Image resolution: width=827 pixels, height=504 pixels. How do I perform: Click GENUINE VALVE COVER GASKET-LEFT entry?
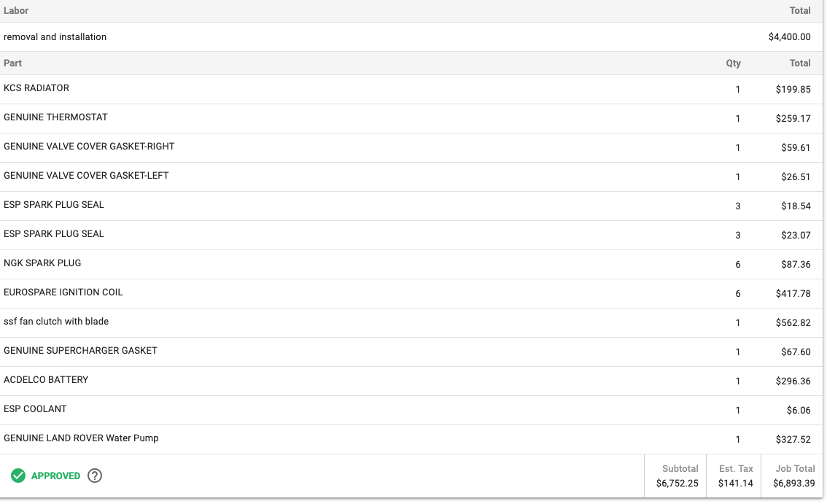[86, 176]
